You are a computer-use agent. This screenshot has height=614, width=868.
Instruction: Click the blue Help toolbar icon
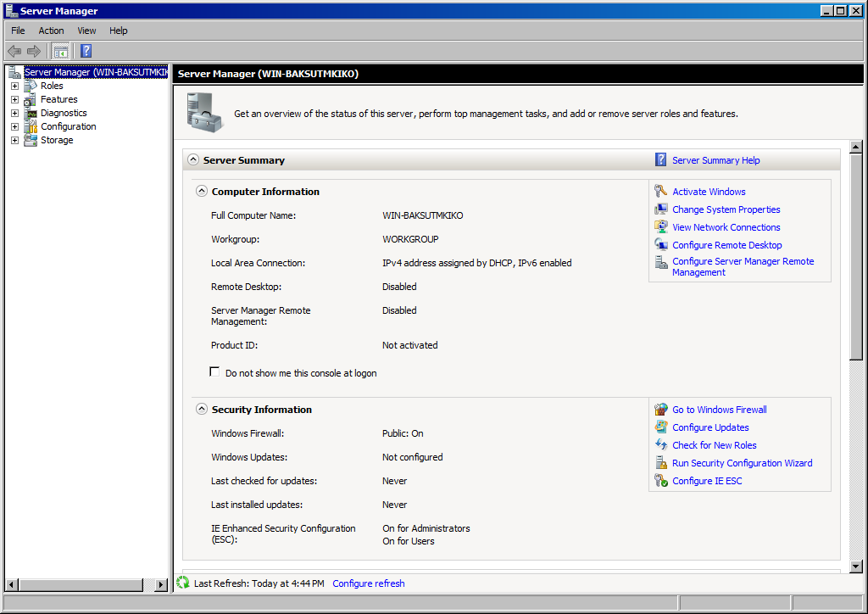[86, 51]
